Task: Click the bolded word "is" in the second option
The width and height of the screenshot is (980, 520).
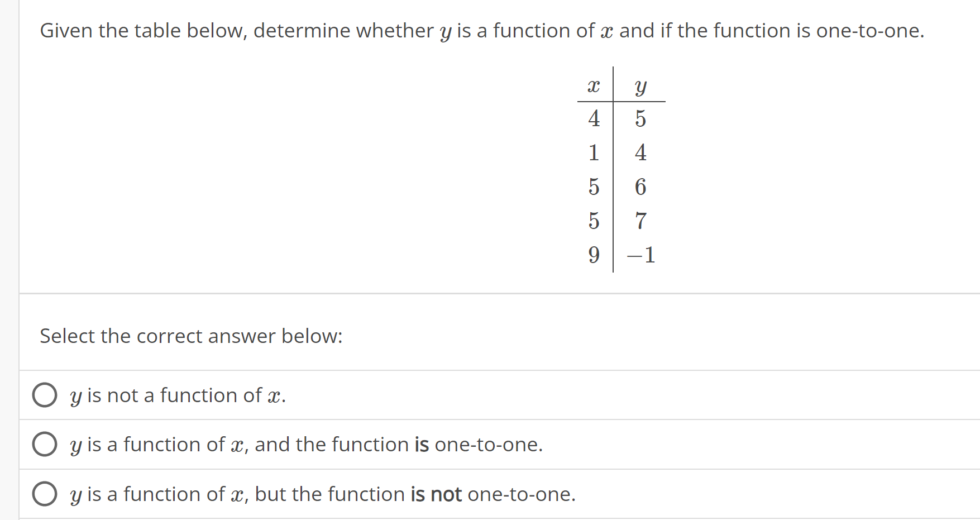Action: (x=423, y=445)
